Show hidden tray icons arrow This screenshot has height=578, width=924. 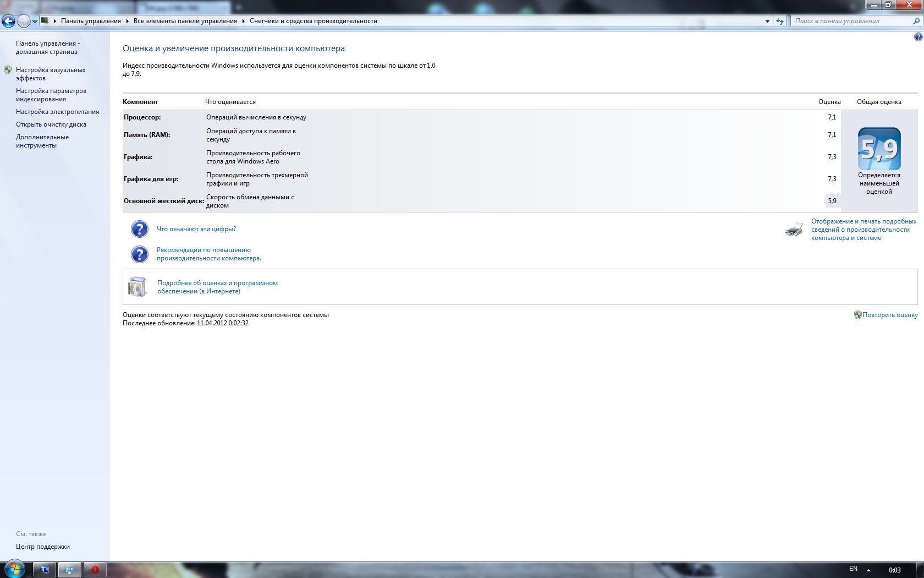point(868,570)
